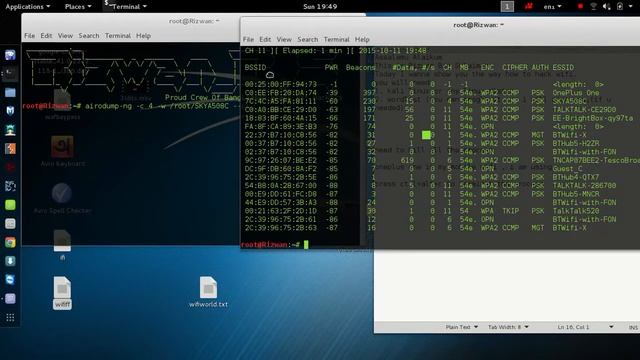Open the Places menu
The width and height of the screenshot is (640, 360).
(78, 7)
